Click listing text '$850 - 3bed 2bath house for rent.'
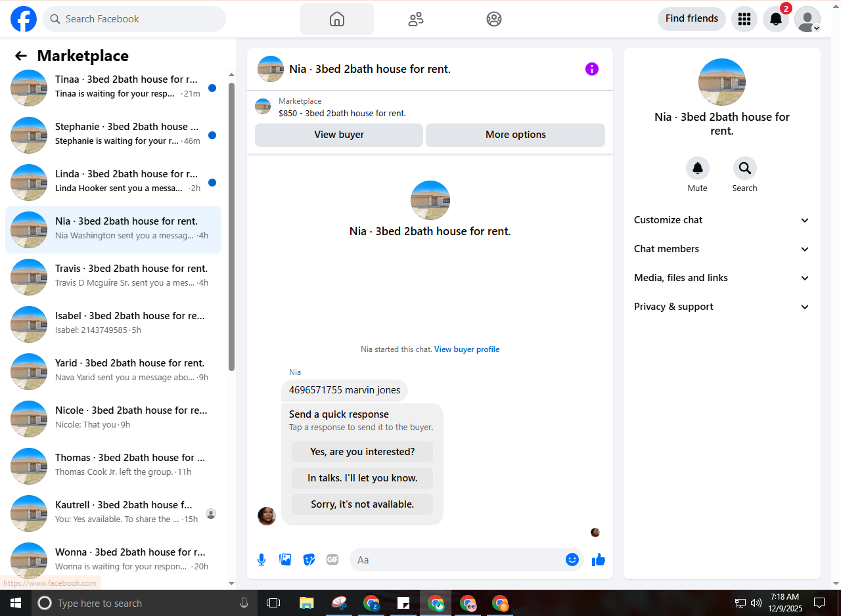This screenshot has height=616, width=841. (x=342, y=113)
